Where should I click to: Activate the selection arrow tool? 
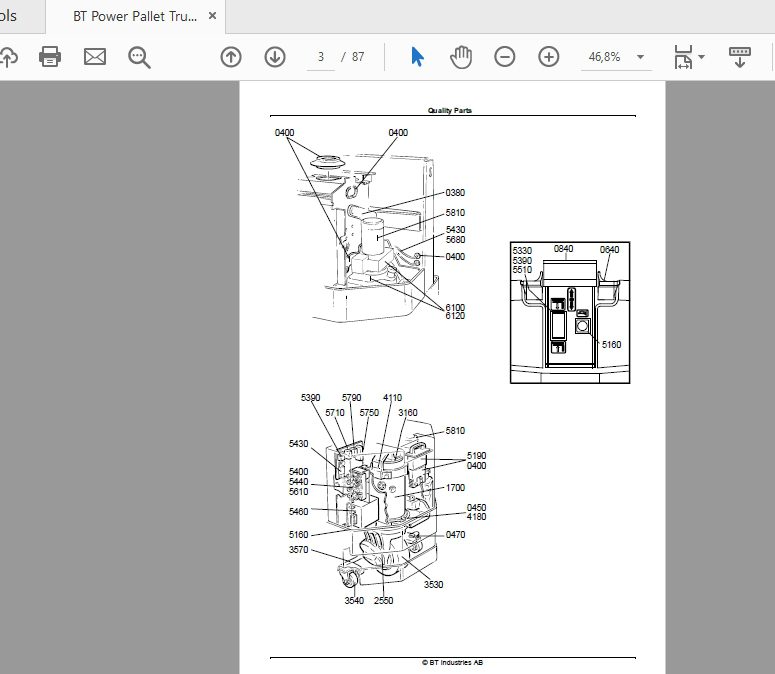pyautogui.click(x=417, y=57)
